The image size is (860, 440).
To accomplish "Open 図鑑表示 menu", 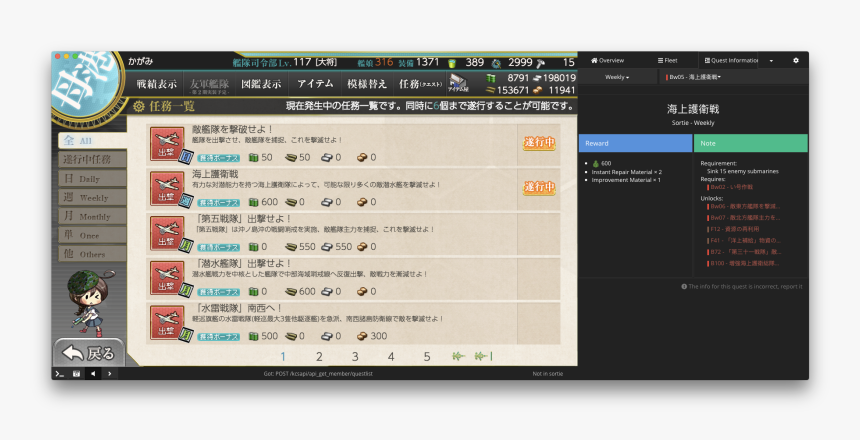I will point(262,84).
